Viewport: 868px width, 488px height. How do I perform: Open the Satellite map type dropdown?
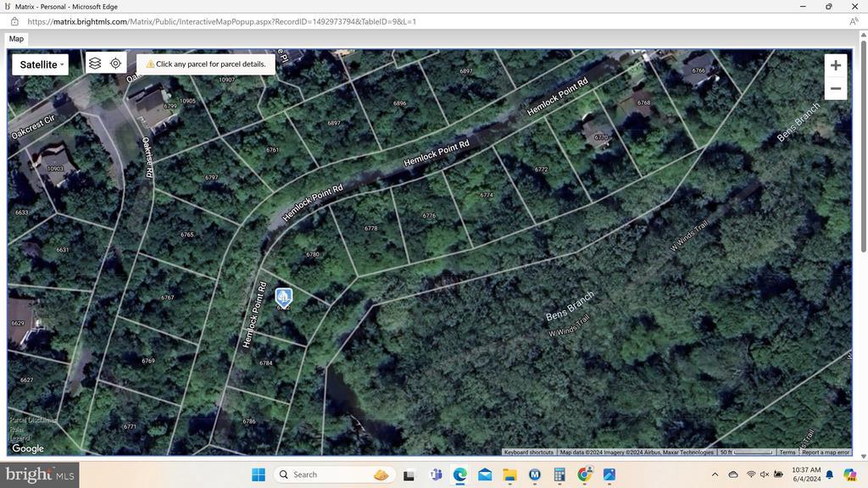pyautogui.click(x=41, y=64)
